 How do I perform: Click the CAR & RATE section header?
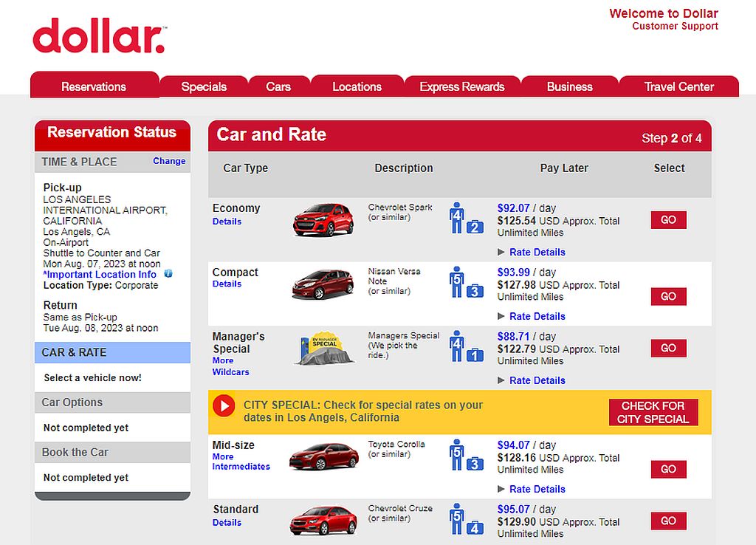point(112,352)
